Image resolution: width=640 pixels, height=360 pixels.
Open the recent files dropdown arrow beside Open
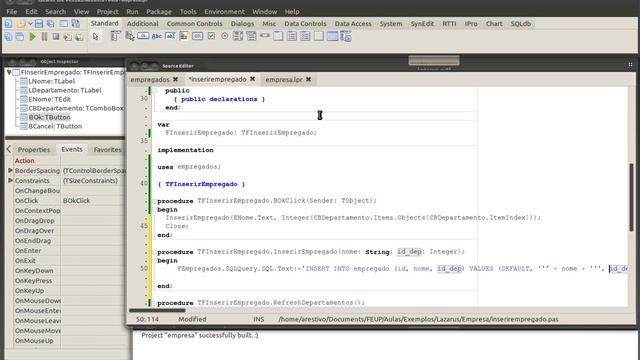tap(30, 24)
